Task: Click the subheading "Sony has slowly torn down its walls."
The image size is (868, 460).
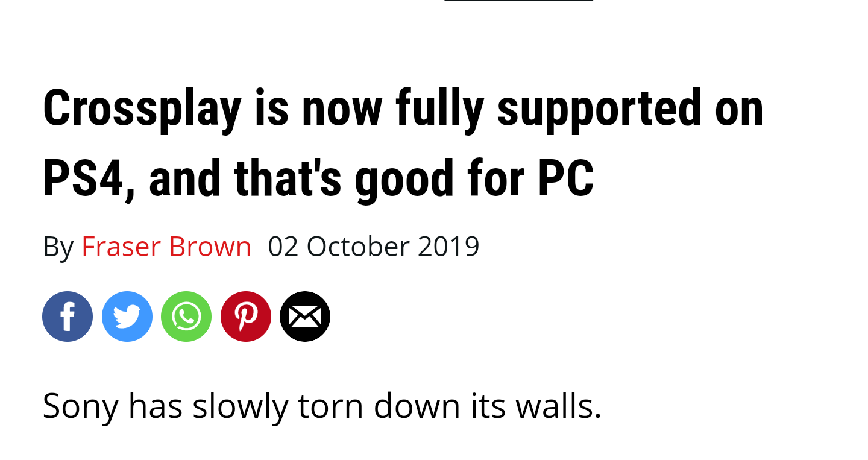Action: 322,405
